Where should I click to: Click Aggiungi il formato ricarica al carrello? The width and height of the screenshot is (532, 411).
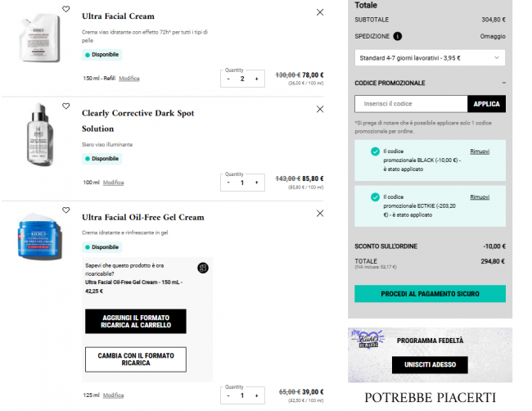[136, 321]
